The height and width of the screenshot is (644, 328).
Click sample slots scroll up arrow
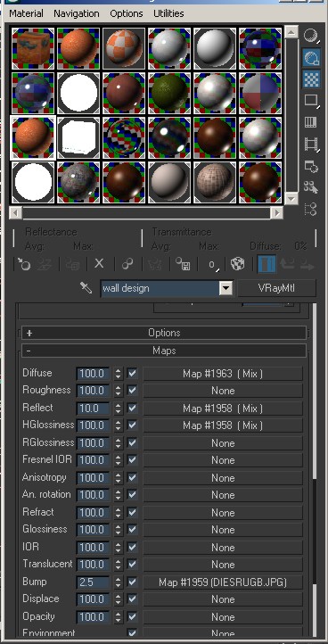[291, 32]
